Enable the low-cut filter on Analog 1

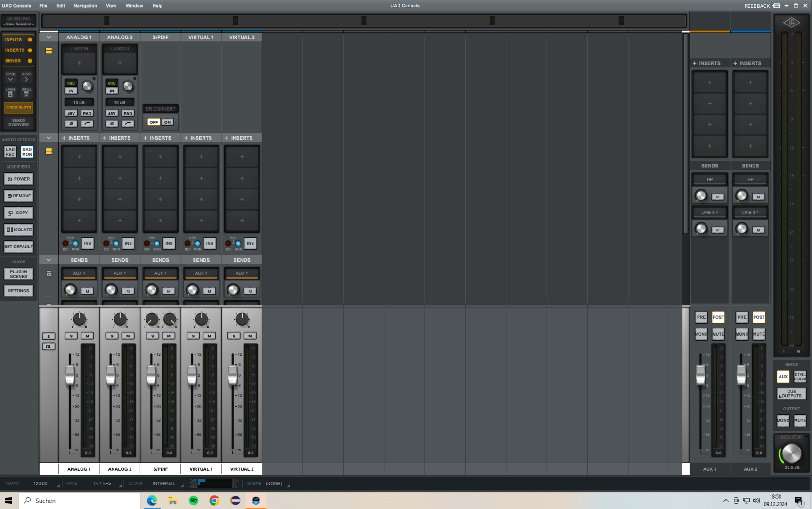(87, 123)
